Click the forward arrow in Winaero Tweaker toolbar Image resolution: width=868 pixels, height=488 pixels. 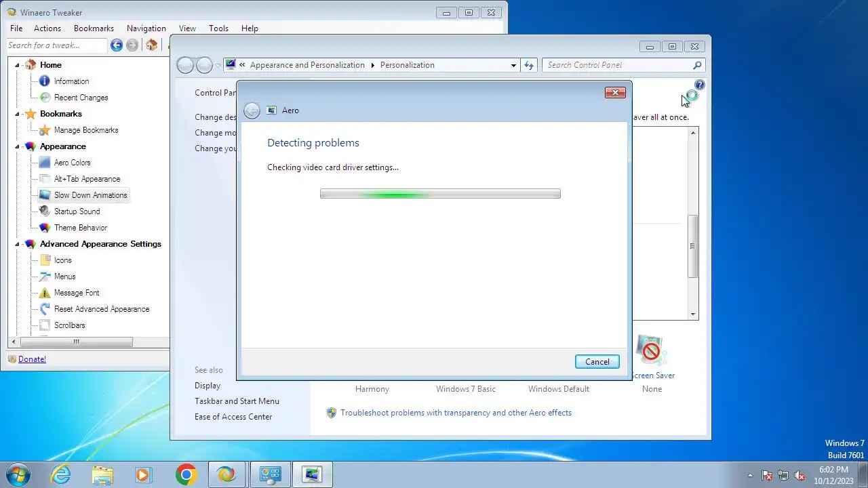132,45
